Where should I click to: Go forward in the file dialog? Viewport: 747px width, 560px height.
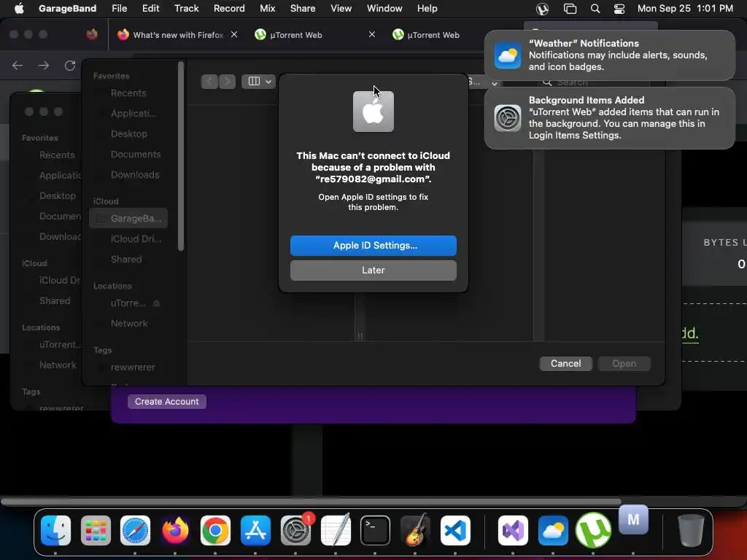pos(228,82)
